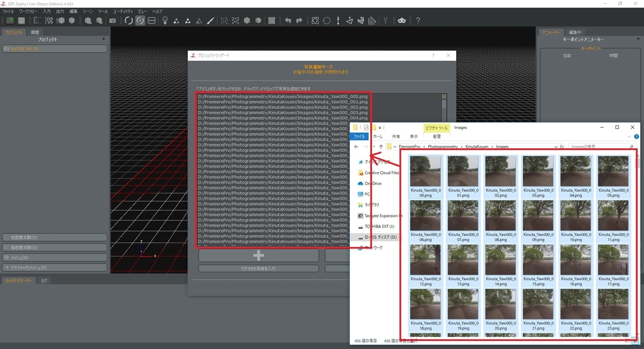644x349 pixels.
Task: Click the Explorer refresh icon
Action: click(561, 146)
